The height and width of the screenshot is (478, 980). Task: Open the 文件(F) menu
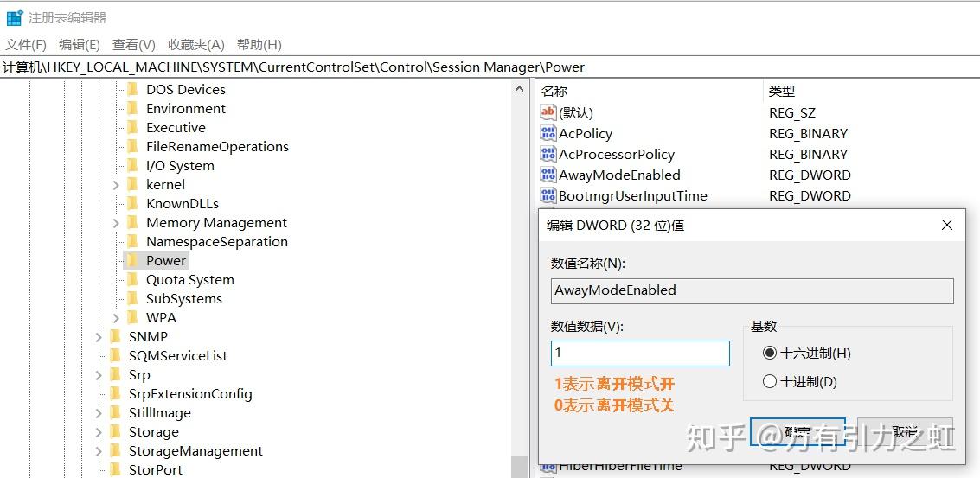pos(26,45)
